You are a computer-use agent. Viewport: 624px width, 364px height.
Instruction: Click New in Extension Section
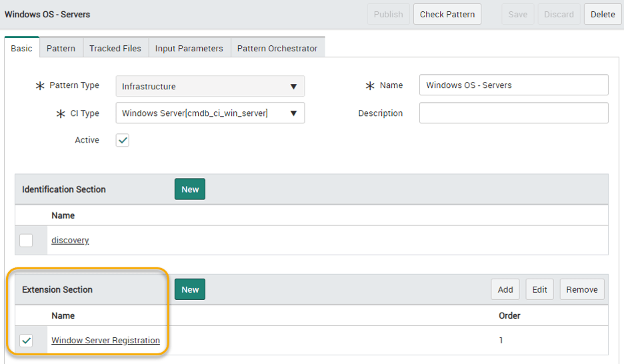[190, 289]
